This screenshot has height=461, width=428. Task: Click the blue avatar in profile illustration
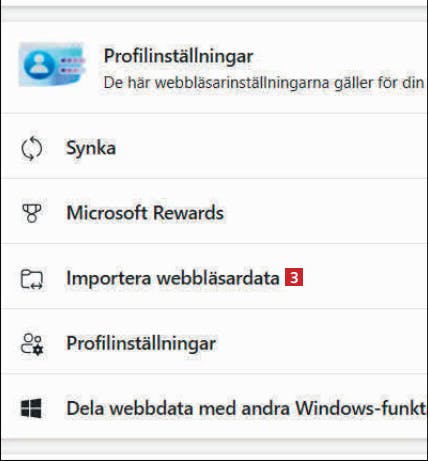40,64
